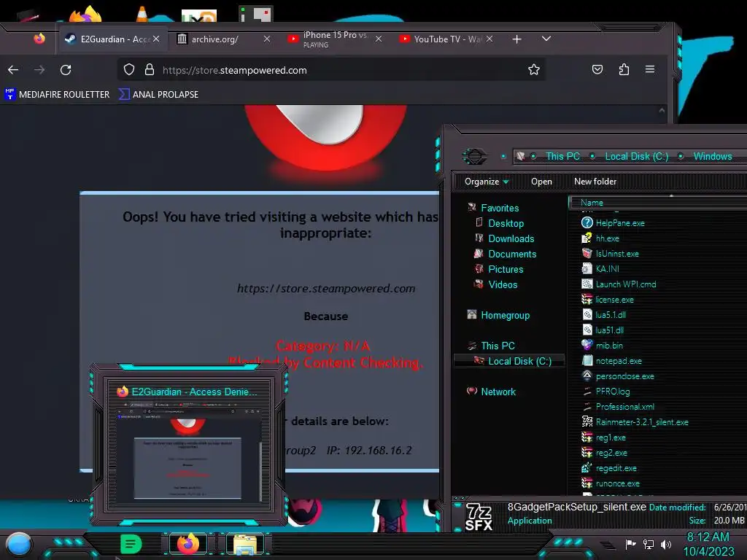Select Professional.xml file icon
Viewport: 747px width, 560px height.
(x=587, y=407)
